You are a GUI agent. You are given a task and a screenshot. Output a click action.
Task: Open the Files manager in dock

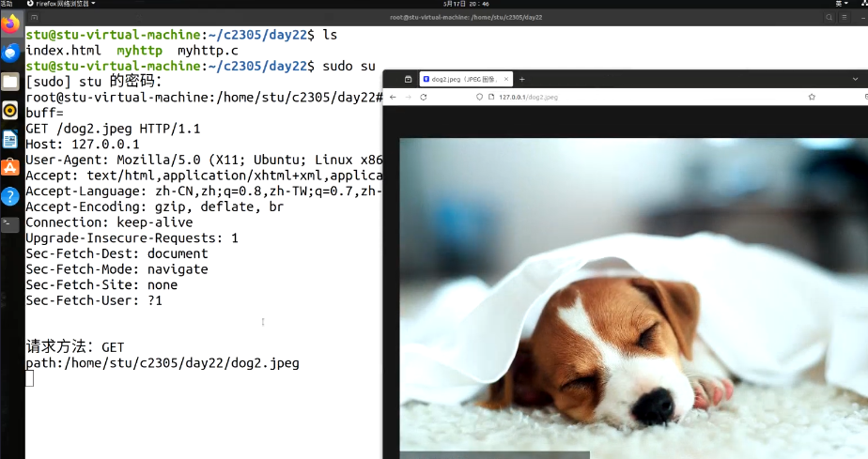[10, 82]
